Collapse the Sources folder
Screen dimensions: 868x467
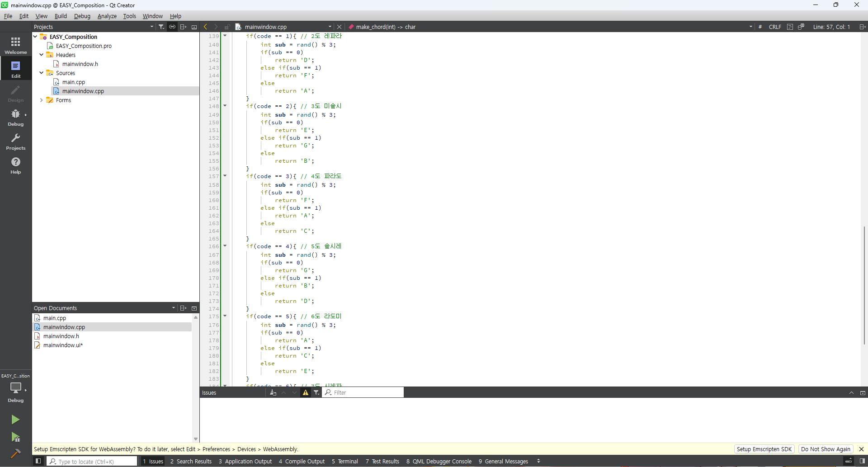point(42,73)
